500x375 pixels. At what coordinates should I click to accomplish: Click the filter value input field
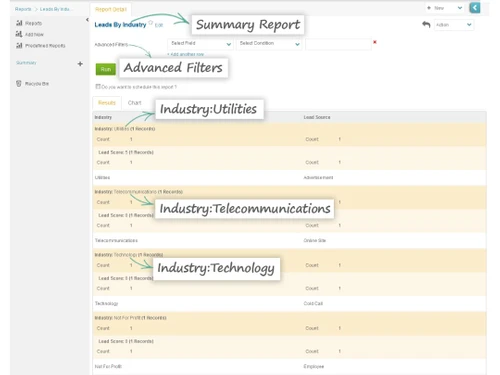click(x=338, y=44)
